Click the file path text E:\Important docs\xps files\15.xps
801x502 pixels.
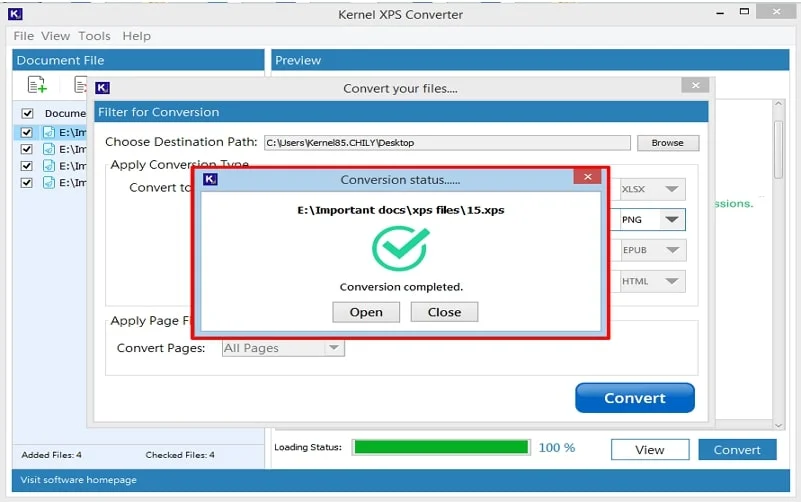point(400,210)
